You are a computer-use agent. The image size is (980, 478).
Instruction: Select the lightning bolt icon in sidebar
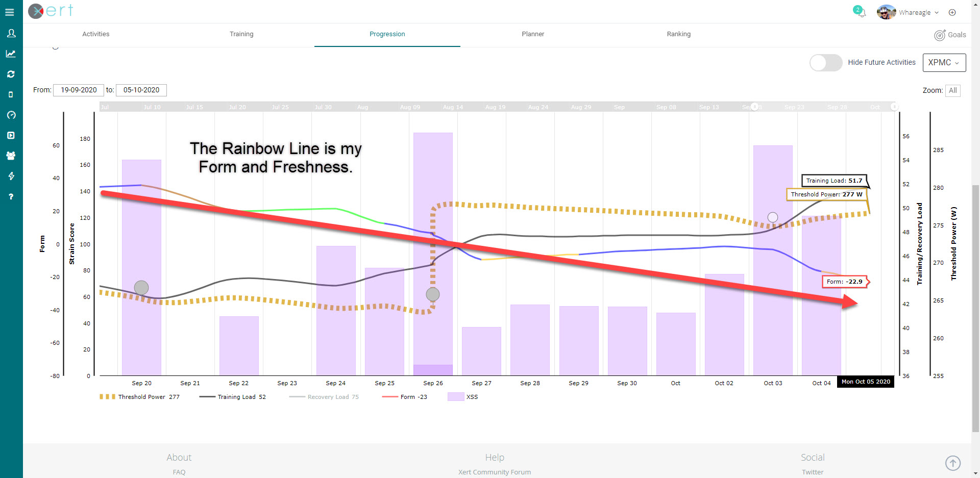click(11, 176)
